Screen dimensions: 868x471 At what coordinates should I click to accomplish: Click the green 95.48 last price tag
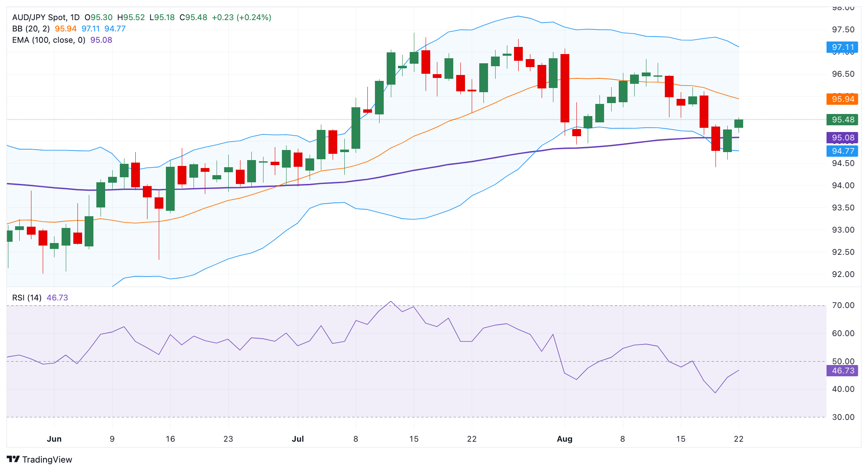tap(842, 120)
